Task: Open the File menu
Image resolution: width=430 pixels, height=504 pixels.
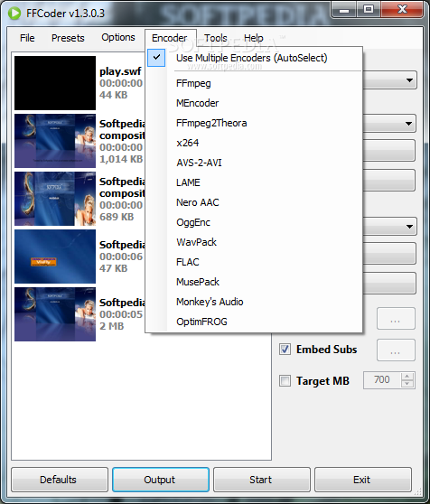Action: 27,38
